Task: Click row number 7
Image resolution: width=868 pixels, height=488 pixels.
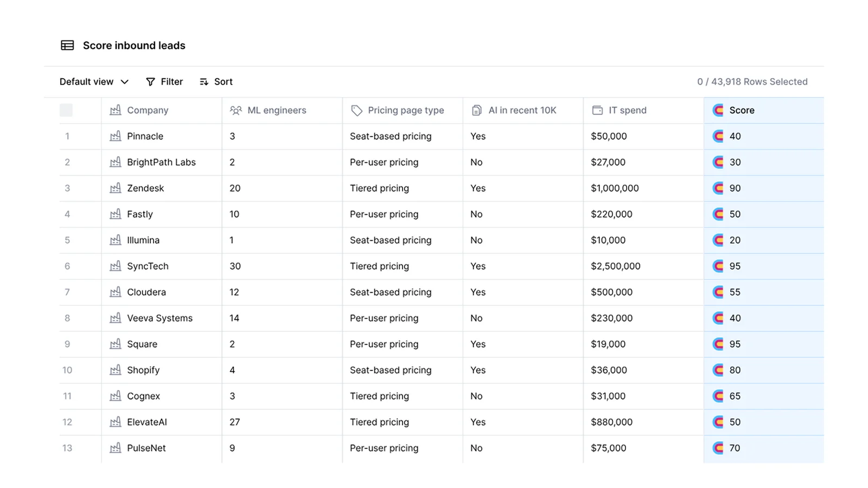Action: [67, 292]
